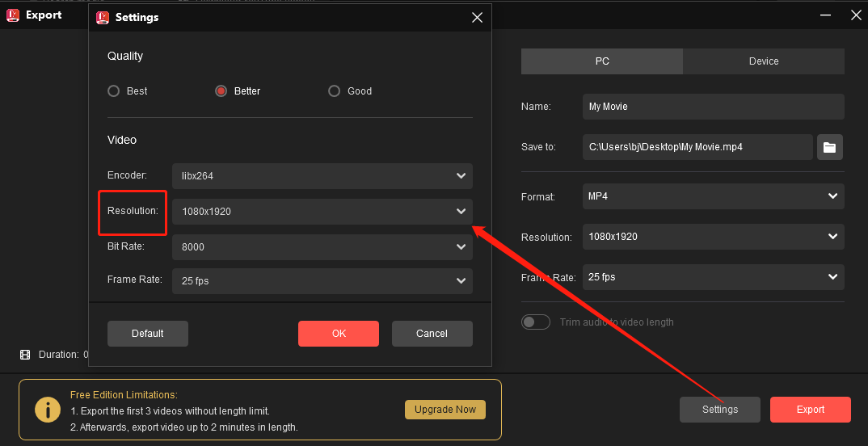The image size is (868, 446).
Task: Click the Format: label in Export window
Action: point(538,197)
